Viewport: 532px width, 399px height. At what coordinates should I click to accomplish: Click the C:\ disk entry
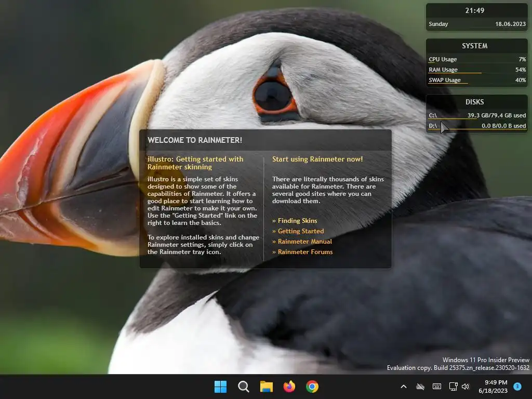(x=477, y=116)
